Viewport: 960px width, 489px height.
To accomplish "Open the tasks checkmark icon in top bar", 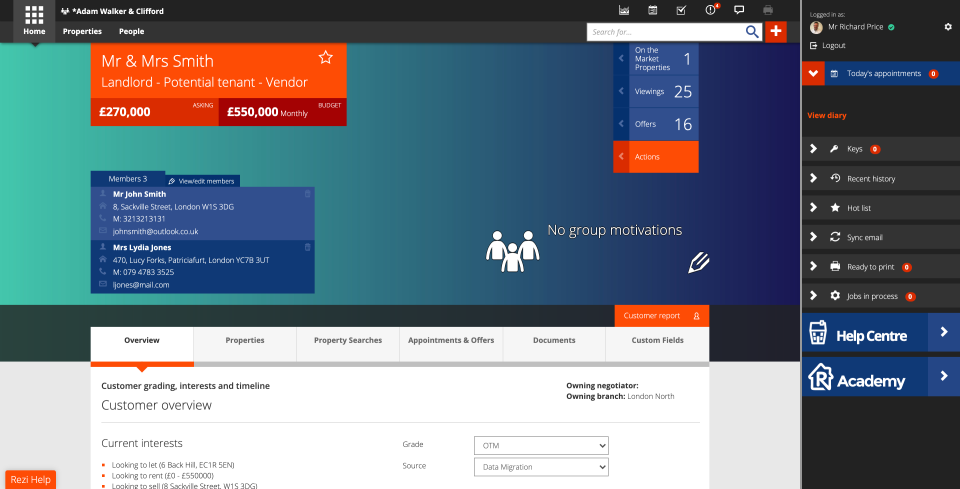I will pyautogui.click(x=681, y=10).
